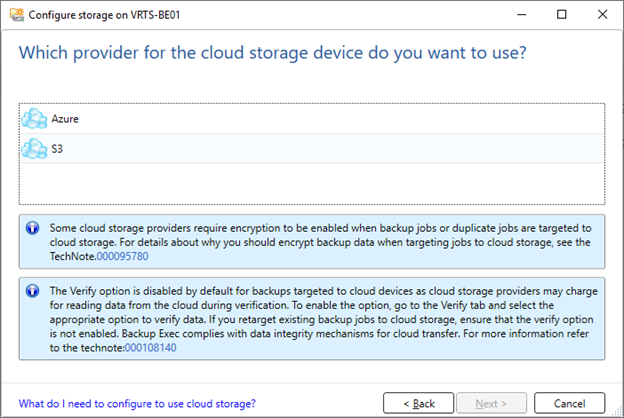Go back with the Back button

click(x=418, y=403)
